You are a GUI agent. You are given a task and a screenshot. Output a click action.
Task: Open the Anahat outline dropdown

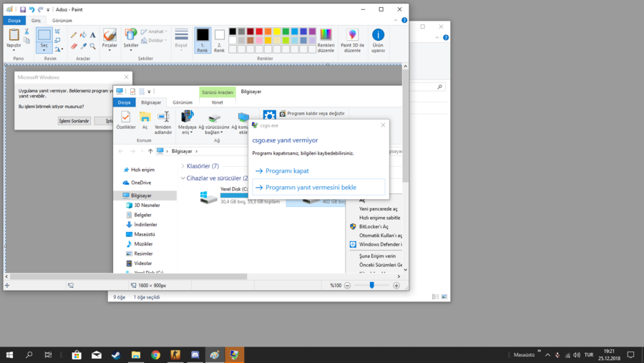[154, 32]
